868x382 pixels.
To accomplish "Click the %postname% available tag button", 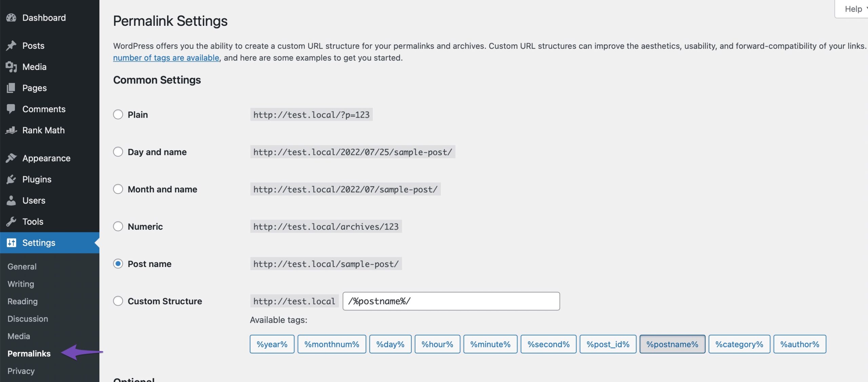I will 672,344.
